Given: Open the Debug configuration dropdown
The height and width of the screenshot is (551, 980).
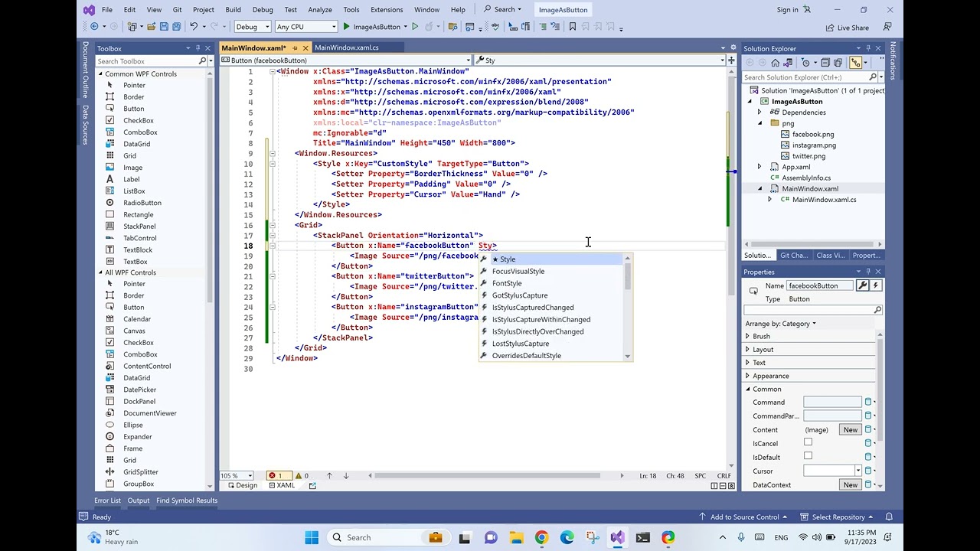Looking at the screenshot, I should (x=253, y=27).
